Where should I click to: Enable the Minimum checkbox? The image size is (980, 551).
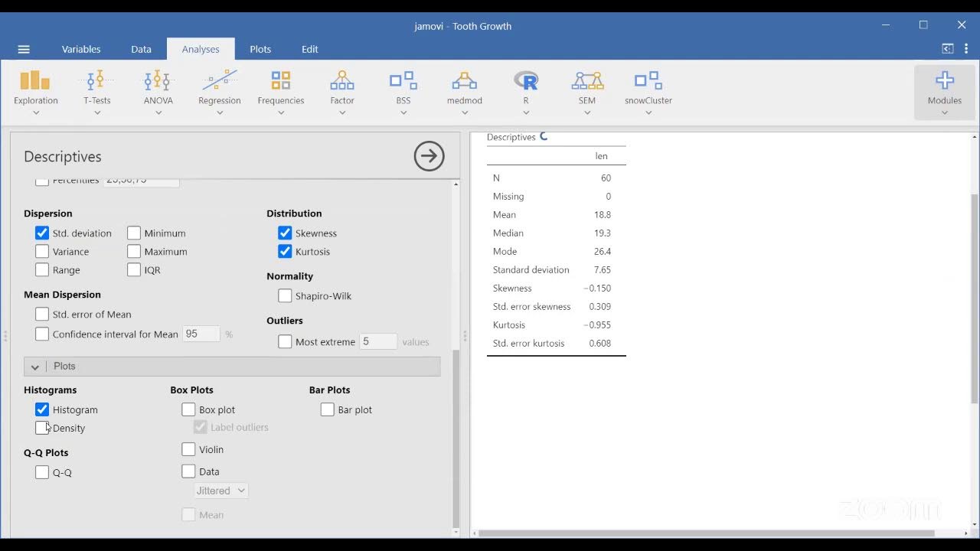(x=134, y=233)
